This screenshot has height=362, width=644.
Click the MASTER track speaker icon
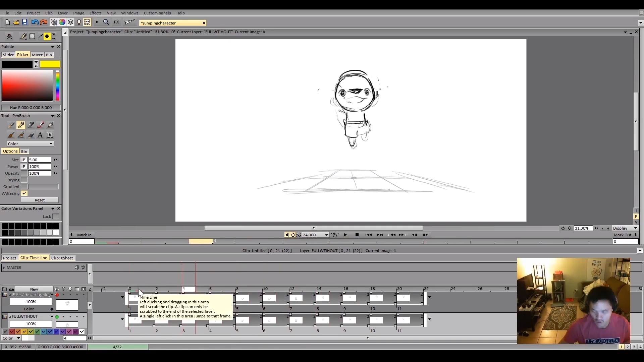(77, 267)
